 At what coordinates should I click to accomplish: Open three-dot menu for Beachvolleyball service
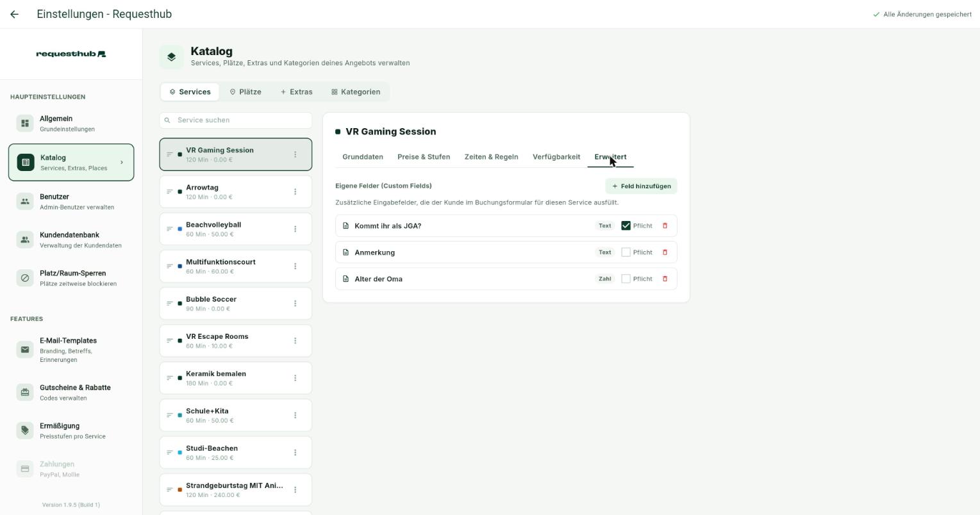click(x=295, y=229)
